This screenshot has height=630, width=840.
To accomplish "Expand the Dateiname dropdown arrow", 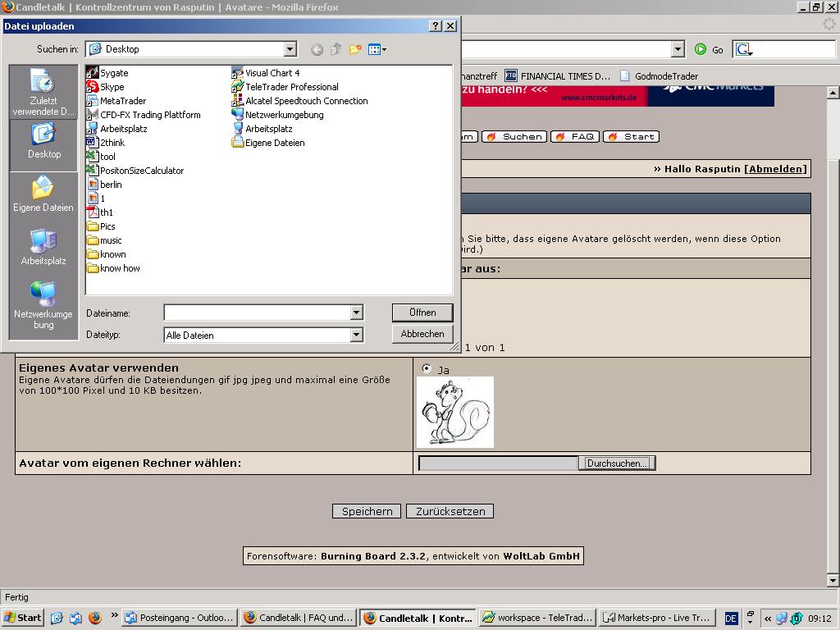I will pos(357,313).
